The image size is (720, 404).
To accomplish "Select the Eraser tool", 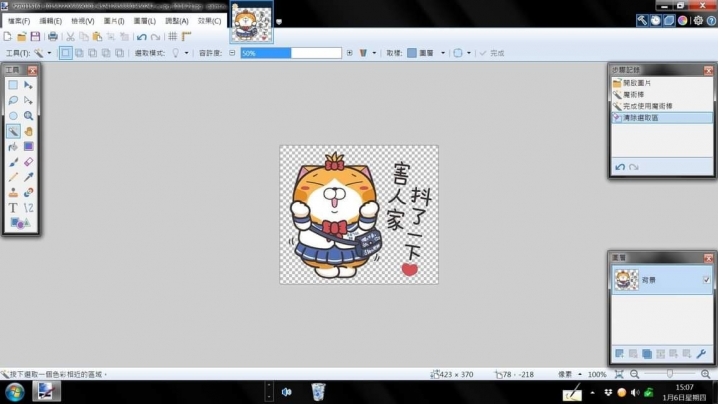I will [28, 162].
